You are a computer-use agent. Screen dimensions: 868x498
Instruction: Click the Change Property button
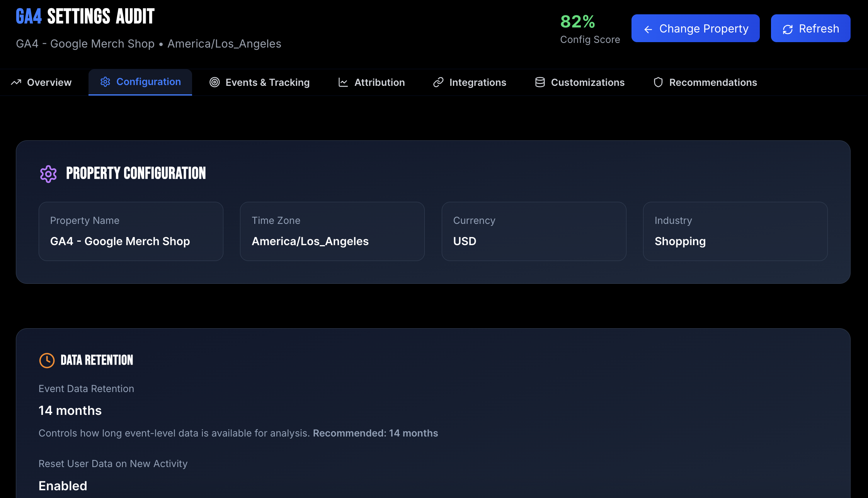(x=695, y=28)
